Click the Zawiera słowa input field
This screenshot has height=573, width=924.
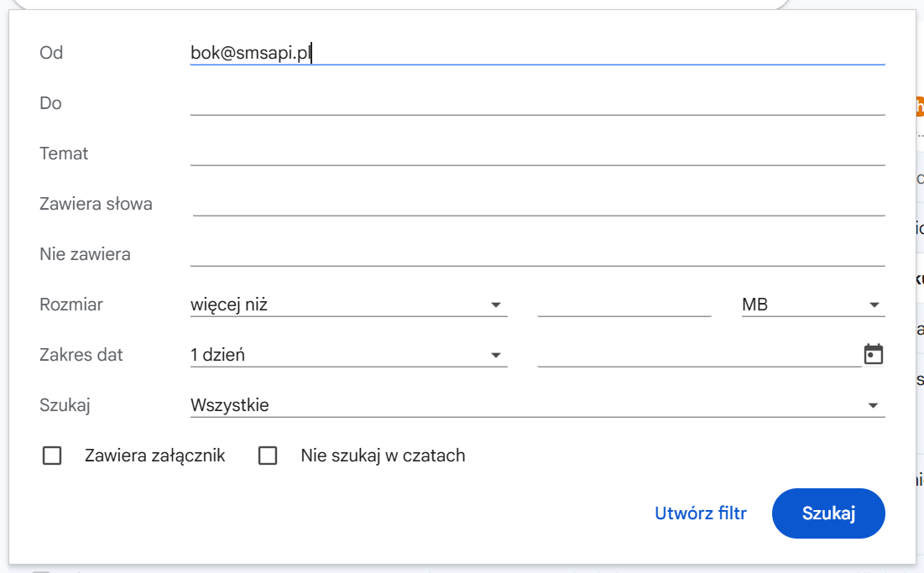pos(539,204)
